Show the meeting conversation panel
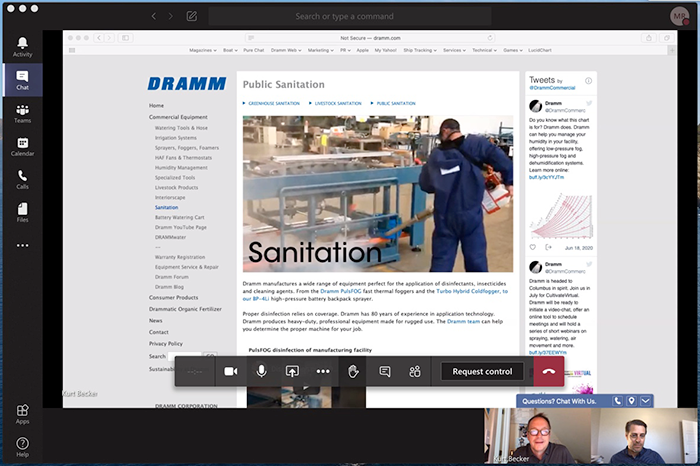The image size is (700, 466). pyautogui.click(x=384, y=371)
